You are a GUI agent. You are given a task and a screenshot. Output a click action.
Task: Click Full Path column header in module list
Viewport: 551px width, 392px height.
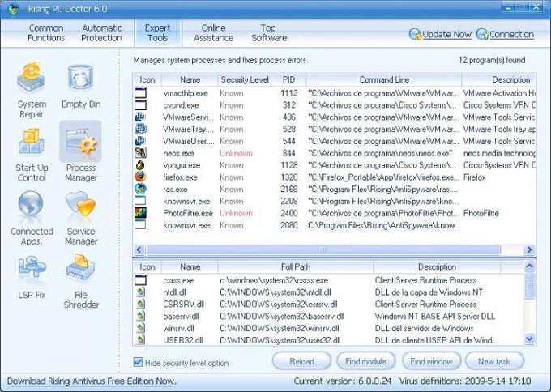(296, 267)
